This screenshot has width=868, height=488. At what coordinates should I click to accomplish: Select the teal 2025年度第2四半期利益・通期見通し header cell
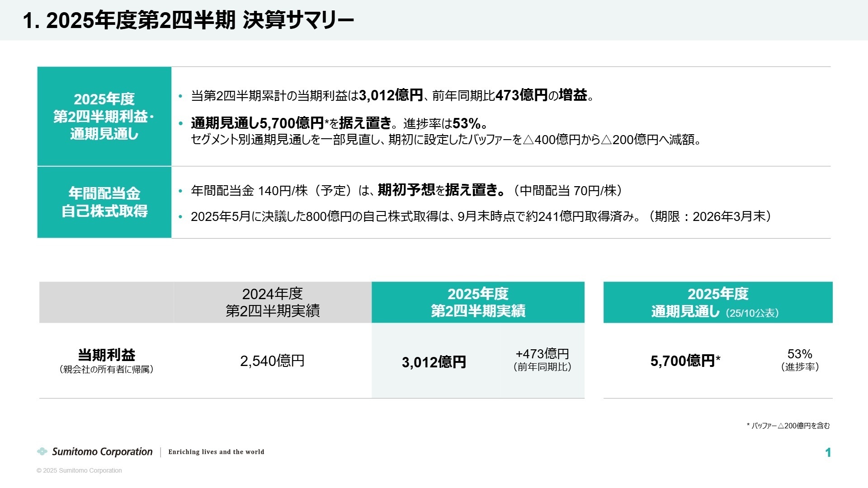104,116
